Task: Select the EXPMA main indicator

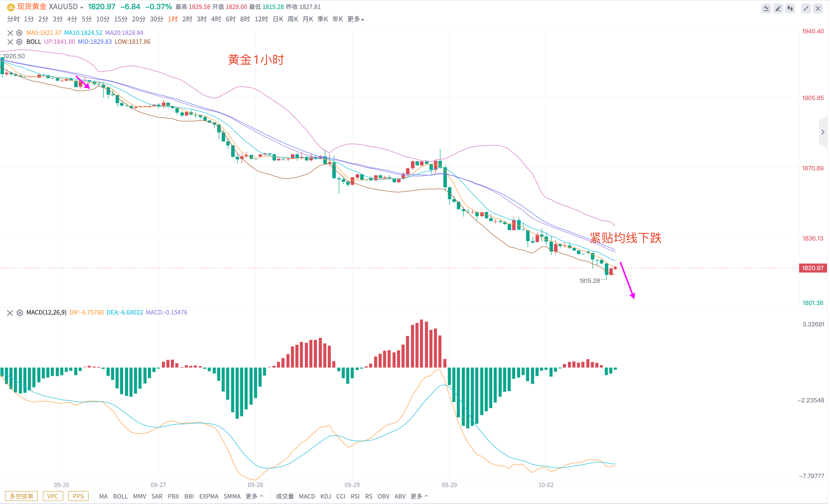Action: click(x=208, y=496)
